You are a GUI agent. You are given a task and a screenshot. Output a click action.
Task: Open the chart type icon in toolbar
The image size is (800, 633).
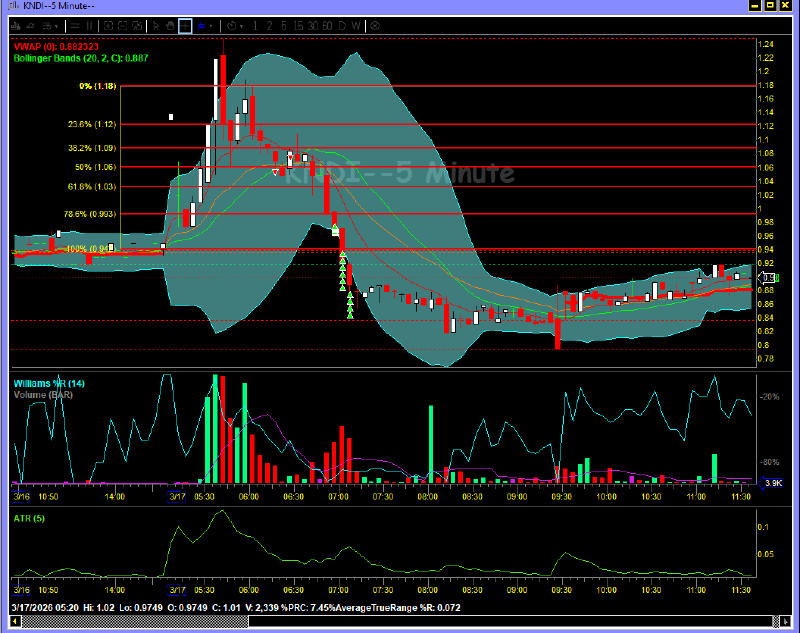[x=16, y=26]
